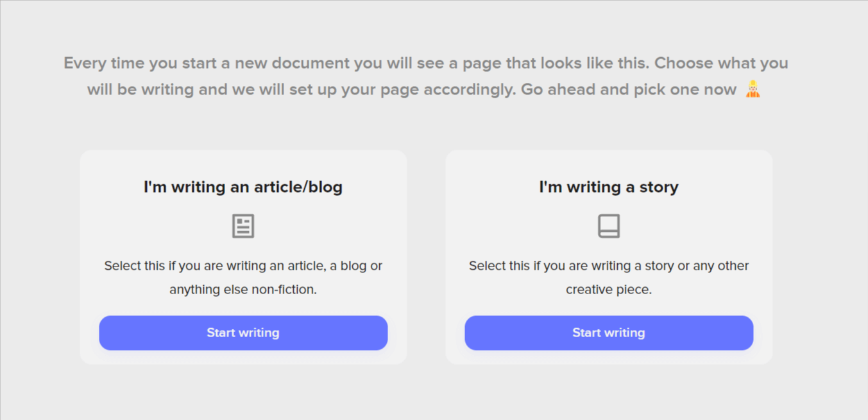The width and height of the screenshot is (868, 420).
Task: Click the construction worker emoji
Action: tap(753, 89)
